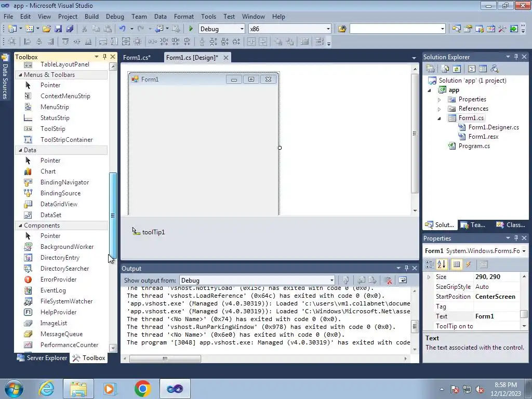Click the Output vertical scrollbar thumb
This screenshot has height=399, width=532.
415,327
